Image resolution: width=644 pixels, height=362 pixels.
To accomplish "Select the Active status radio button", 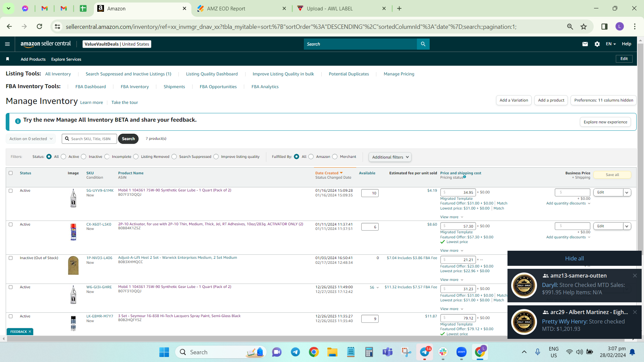I will click(63, 157).
